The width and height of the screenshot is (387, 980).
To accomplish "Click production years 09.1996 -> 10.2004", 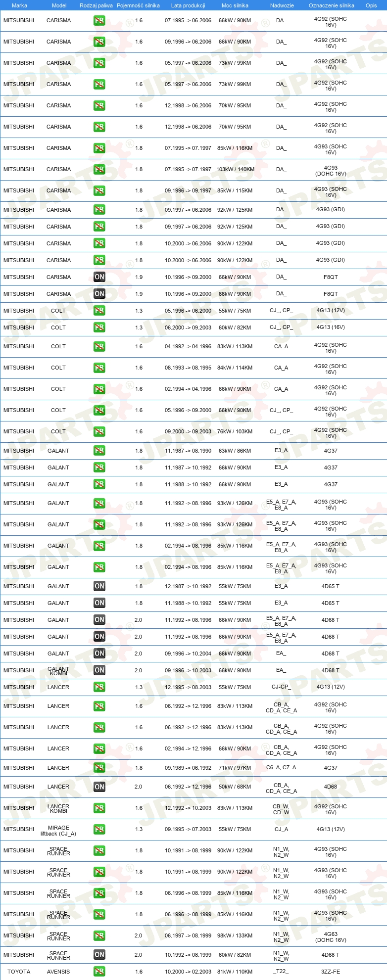I will [188, 653].
